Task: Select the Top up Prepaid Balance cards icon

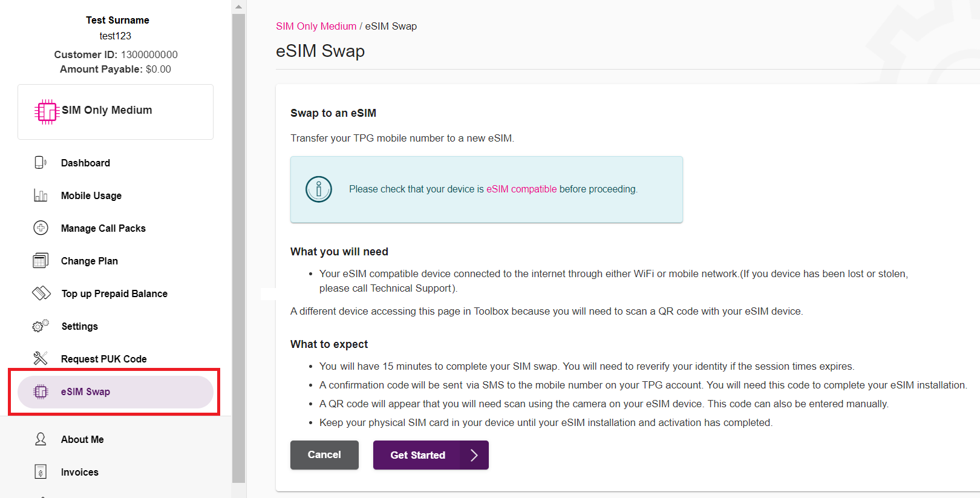Action: (40, 293)
